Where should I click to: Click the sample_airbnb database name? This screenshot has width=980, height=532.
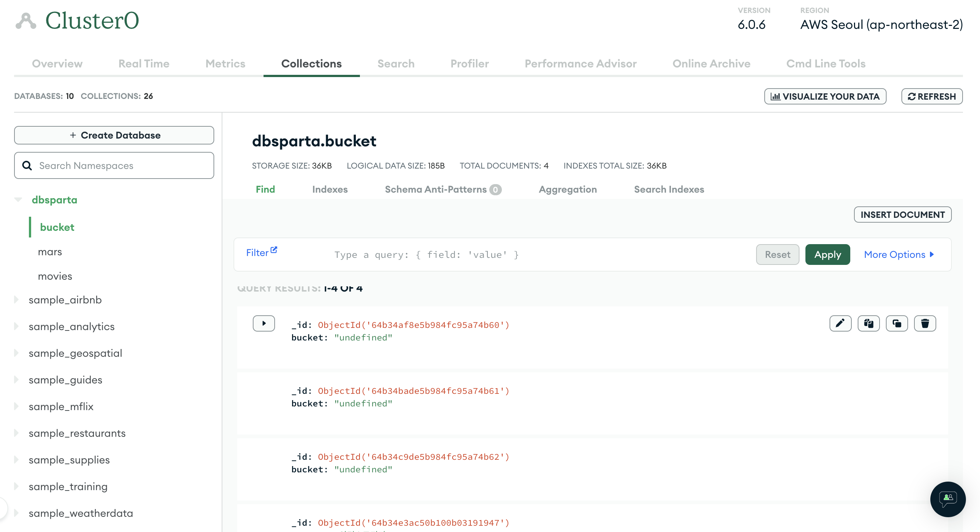(65, 300)
